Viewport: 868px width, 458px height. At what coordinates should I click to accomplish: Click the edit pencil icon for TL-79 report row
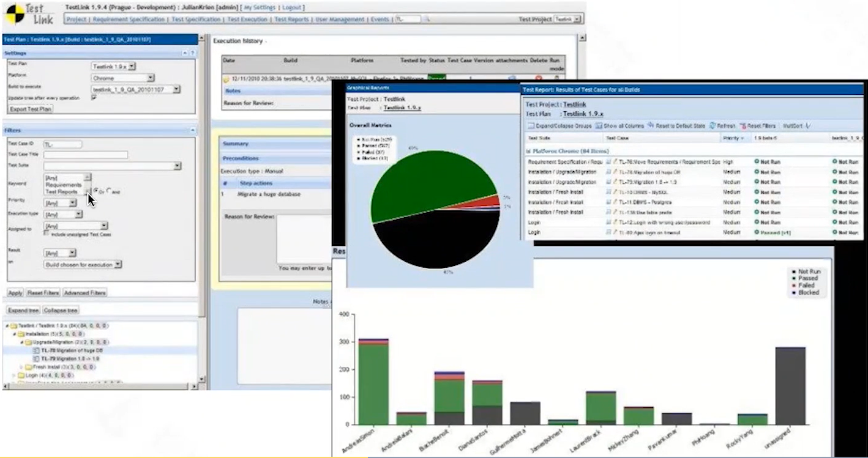coord(615,182)
